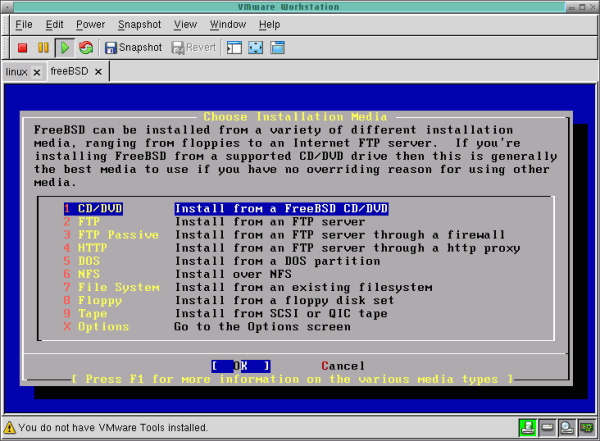Image resolution: width=600 pixels, height=441 pixels.
Task: Pick the DOS partition option
Action: tap(82, 261)
